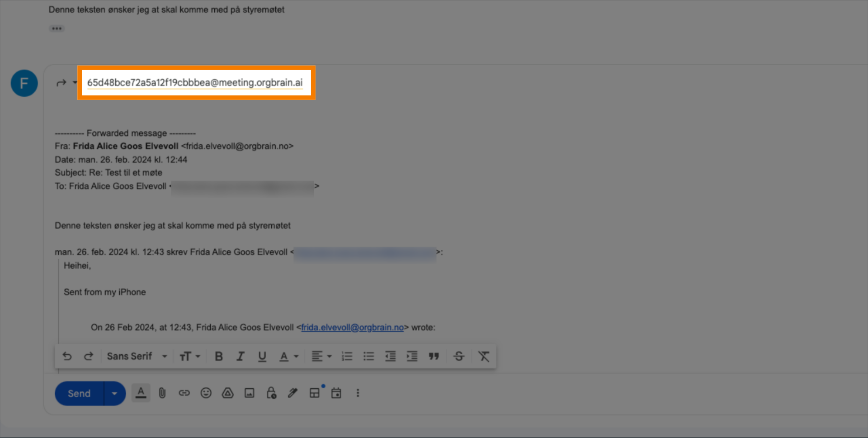Insert a signature with pen icon
The height and width of the screenshot is (438, 868).
tap(292, 393)
